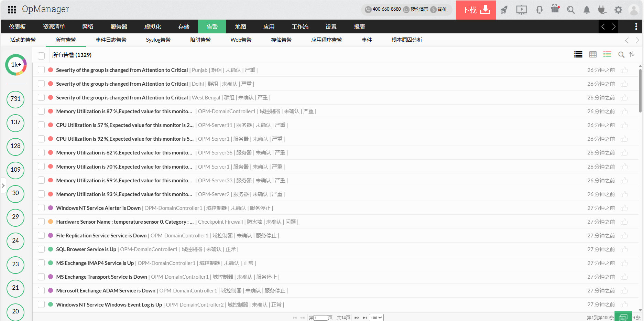This screenshot has width=644, height=321.
Task: Click the rocket quick-start icon
Action: point(504,10)
